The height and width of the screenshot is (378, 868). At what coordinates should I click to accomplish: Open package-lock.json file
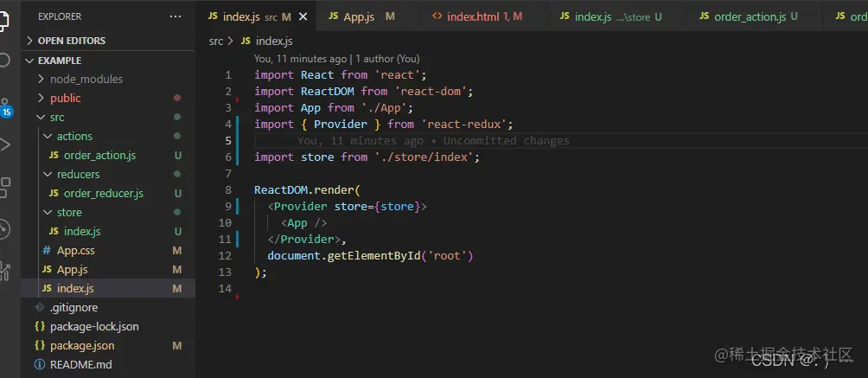94,326
